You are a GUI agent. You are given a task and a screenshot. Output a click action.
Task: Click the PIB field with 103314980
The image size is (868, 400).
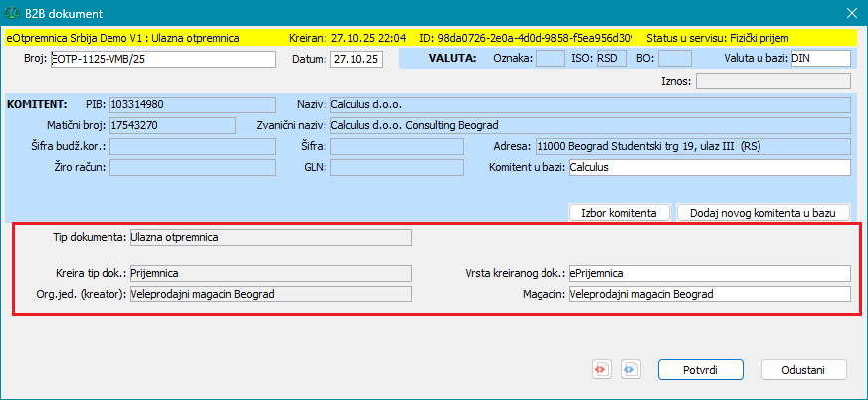coord(191,104)
